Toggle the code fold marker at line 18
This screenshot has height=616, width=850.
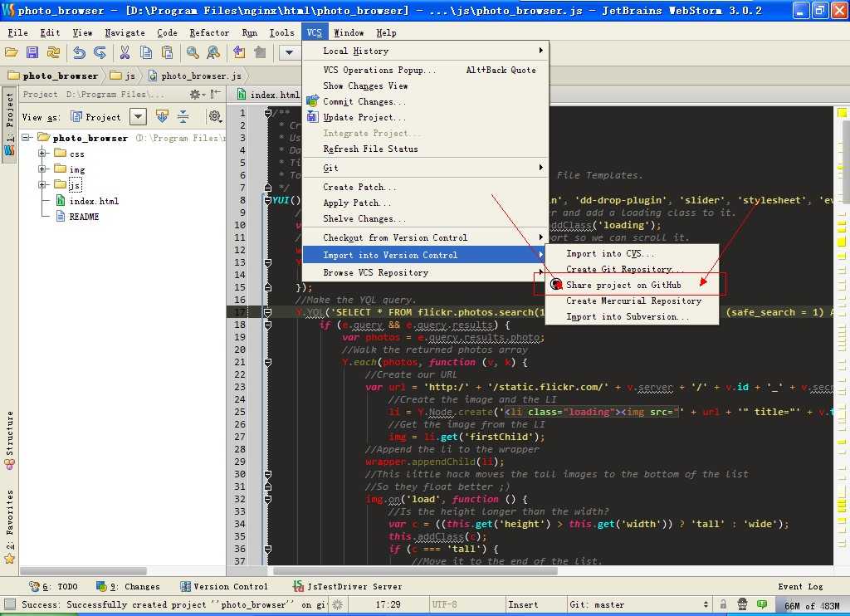[x=268, y=325]
